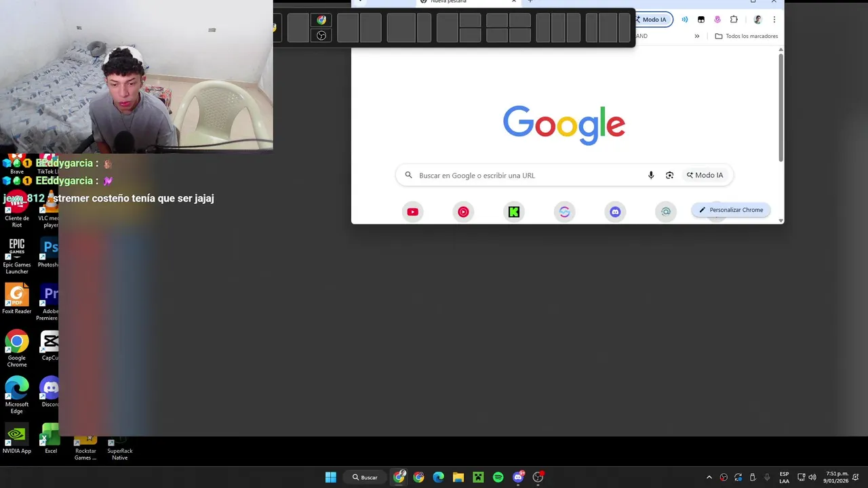The image size is (868, 488).
Task: Open the SuperRack Native desktop shortcut
Action: [x=119, y=447]
